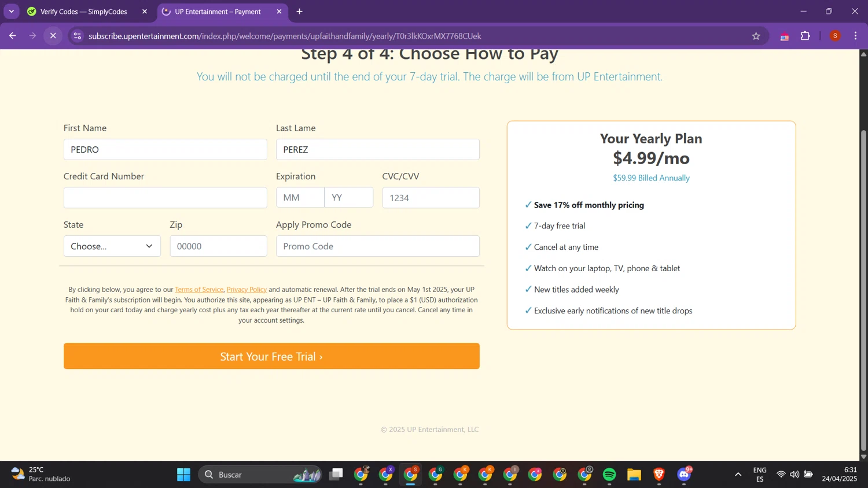Image resolution: width=868 pixels, height=488 pixels.
Task: Open the active Chrome window with S badge
Action: pos(411,475)
